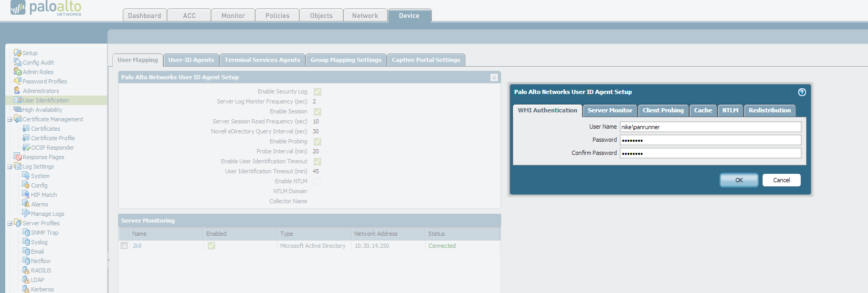Open Group Mapping Settings tab
Screen dimensions: 868x293
[x=346, y=60]
